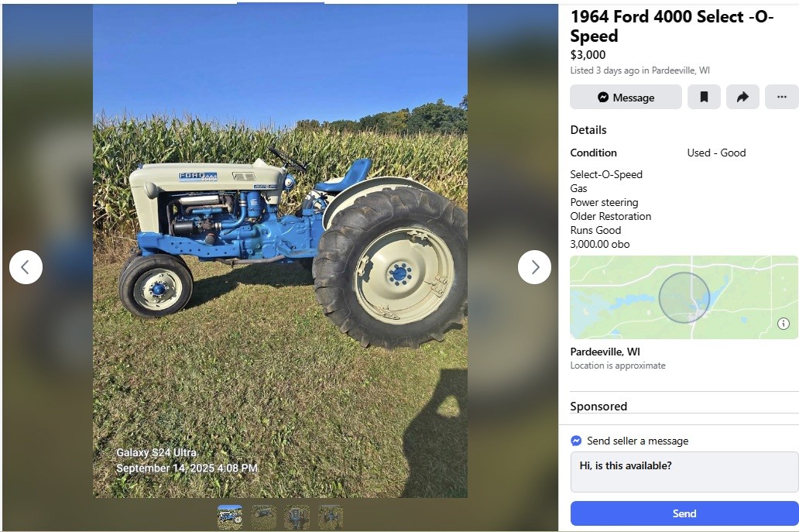Advance to the next listing photo
799x532 pixels.
(x=534, y=267)
